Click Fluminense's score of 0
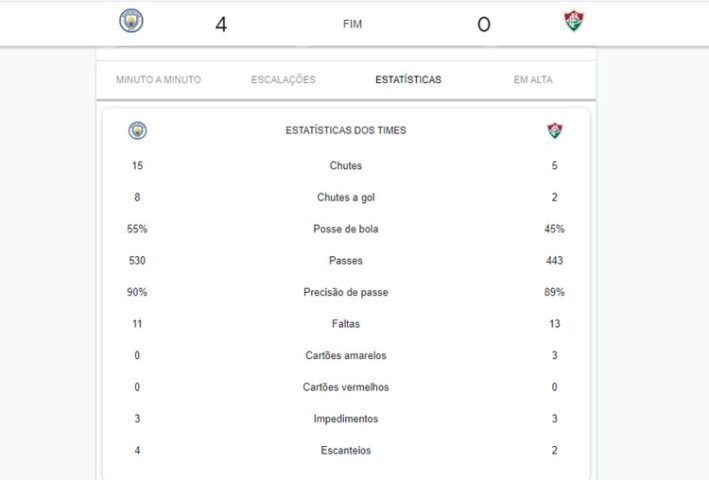 (484, 24)
